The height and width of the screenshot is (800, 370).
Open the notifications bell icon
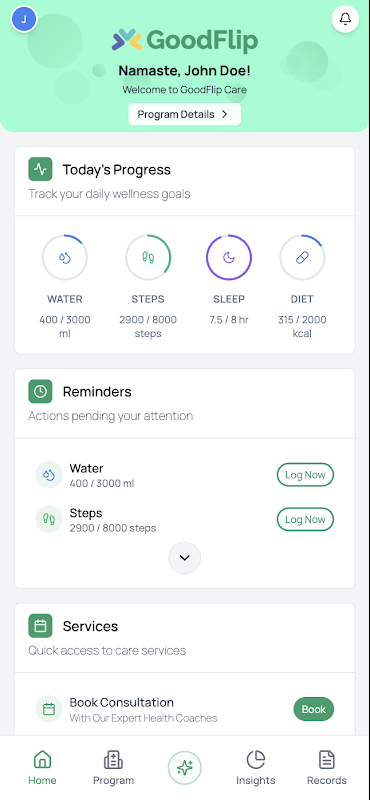(346, 19)
